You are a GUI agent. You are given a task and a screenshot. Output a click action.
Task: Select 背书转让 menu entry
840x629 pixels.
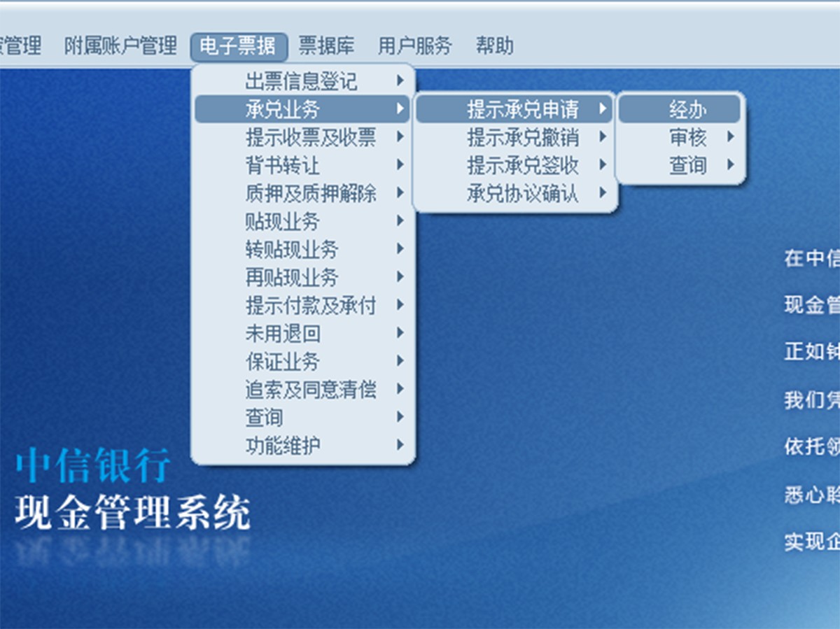pos(302,165)
